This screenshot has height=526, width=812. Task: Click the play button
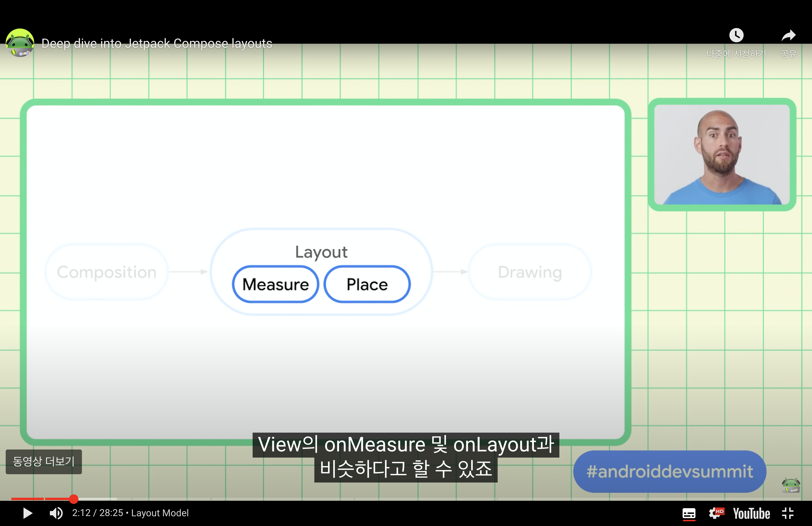coord(27,513)
